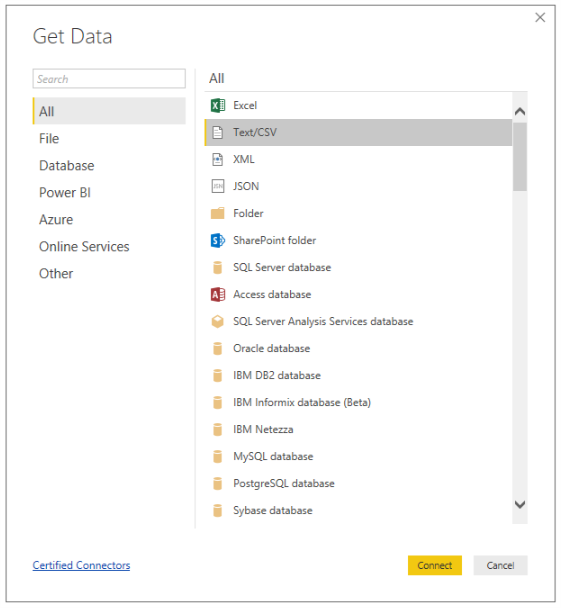
Task: Select the All category
Action: [109, 111]
